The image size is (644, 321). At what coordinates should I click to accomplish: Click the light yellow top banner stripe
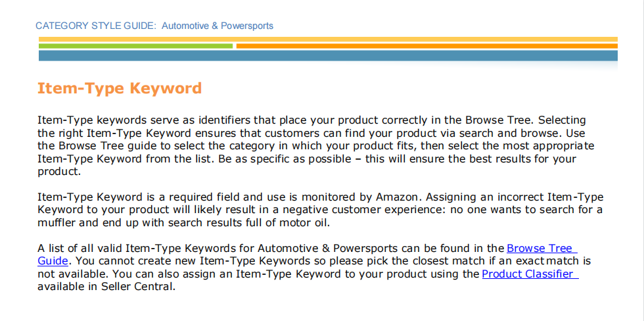point(328,39)
